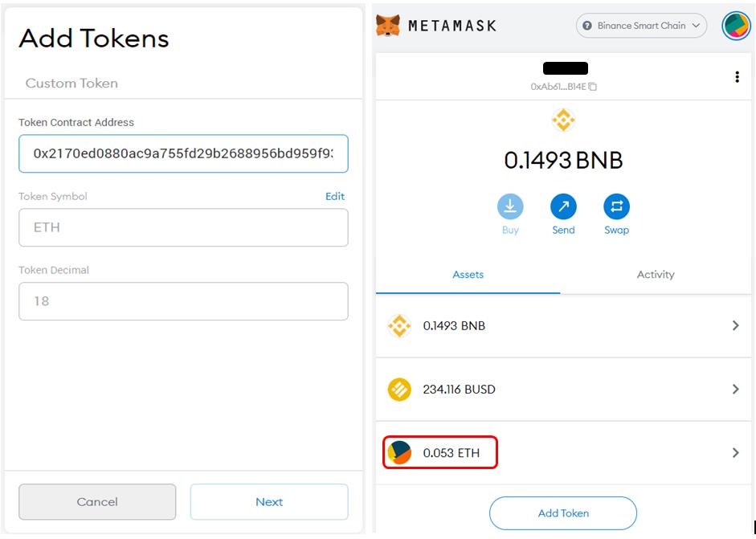Image resolution: width=756 pixels, height=539 pixels.
Task: Click the Send label under the icon
Action: 563,230
